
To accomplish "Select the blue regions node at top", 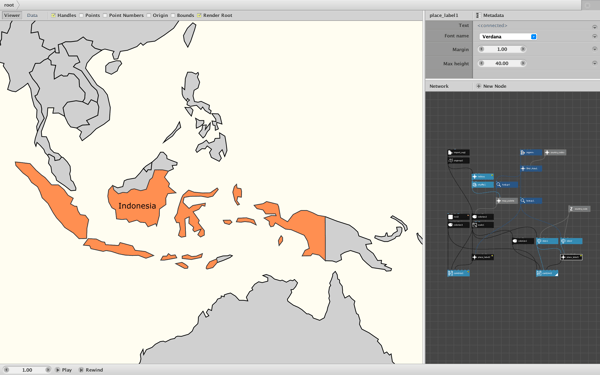I will click(x=531, y=152).
